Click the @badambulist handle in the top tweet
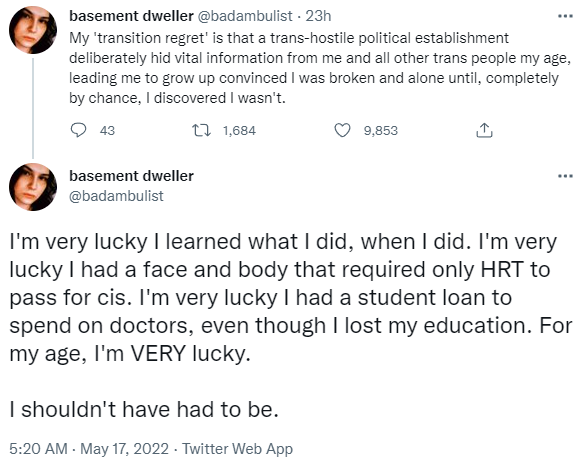 [245, 16]
